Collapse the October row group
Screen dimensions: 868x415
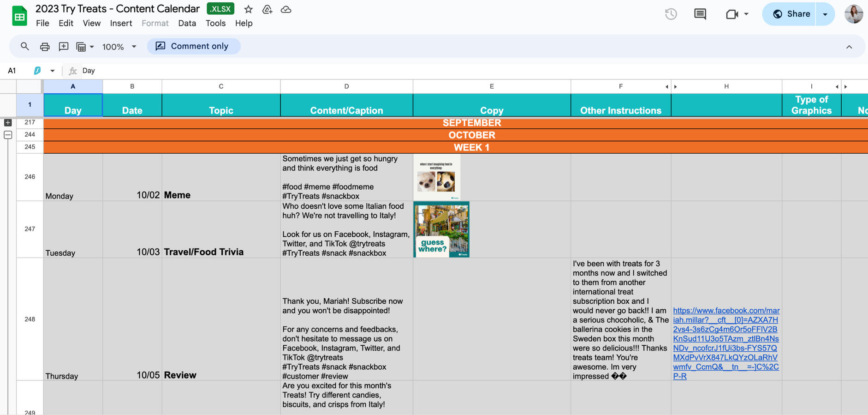[x=8, y=135]
